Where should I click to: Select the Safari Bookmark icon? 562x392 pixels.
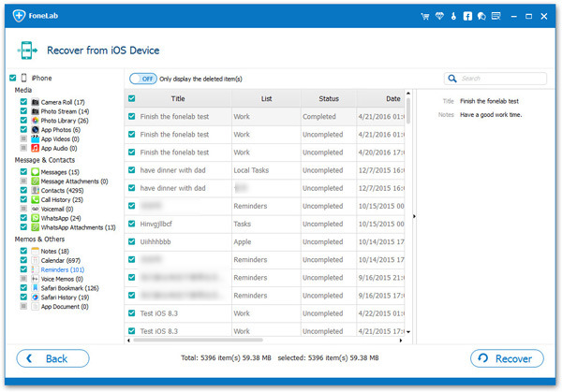click(36, 288)
